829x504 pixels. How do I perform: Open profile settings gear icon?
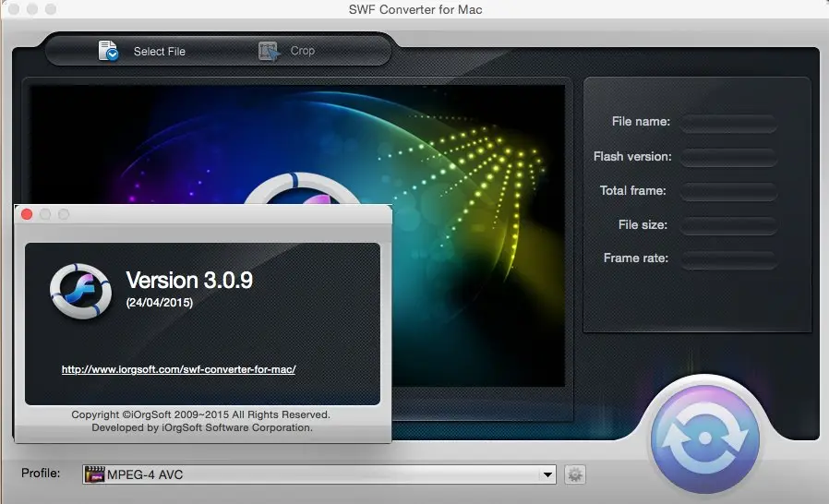click(x=575, y=474)
